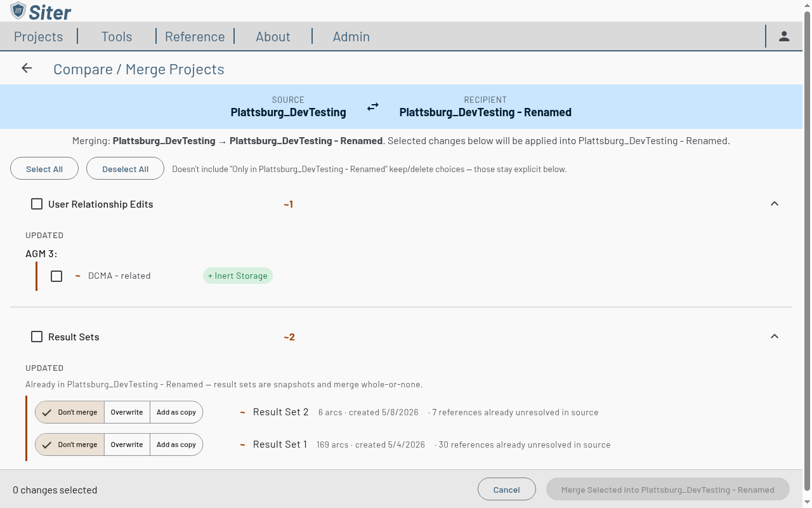812x508 pixels.
Task: Choose Overwrite for Result Set 1
Action: click(127, 444)
